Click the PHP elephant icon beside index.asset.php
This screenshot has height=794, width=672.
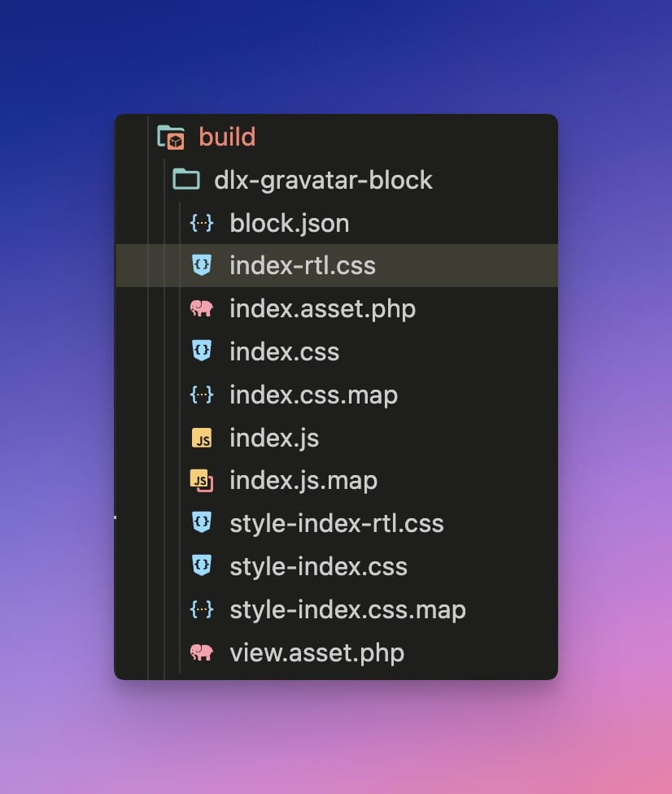201,308
